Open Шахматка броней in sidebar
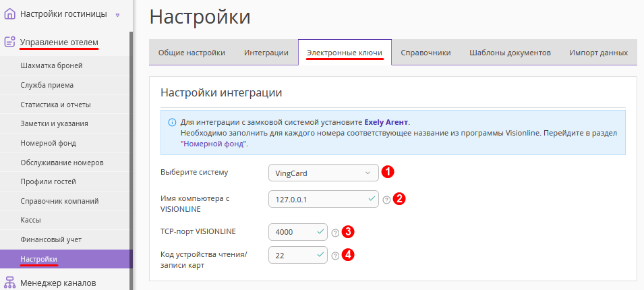 click(x=65, y=65)
